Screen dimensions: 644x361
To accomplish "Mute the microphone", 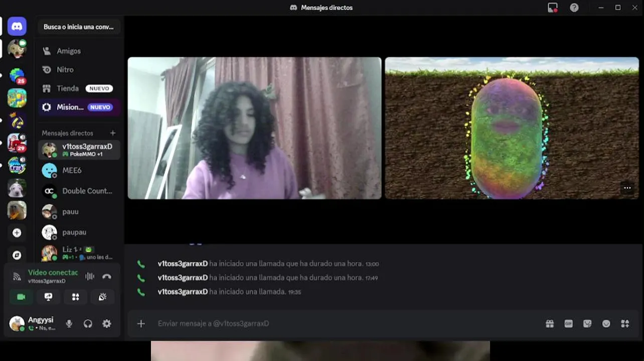I will [69, 324].
